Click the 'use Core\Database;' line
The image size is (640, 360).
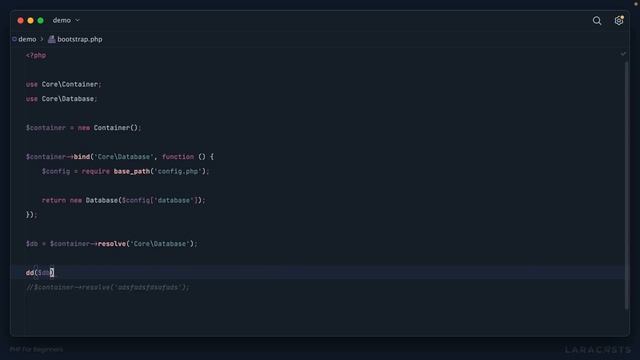tap(61, 99)
